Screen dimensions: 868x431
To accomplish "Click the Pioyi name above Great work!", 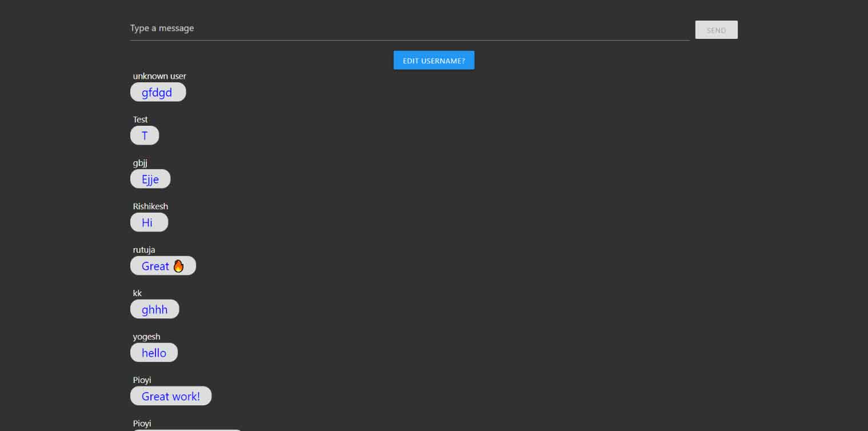I will click(142, 380).
